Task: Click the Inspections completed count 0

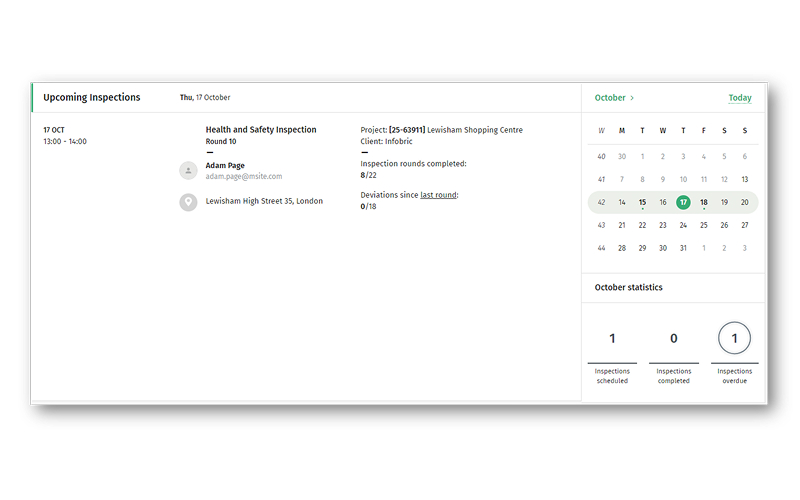Action: [x=673, y=338]
